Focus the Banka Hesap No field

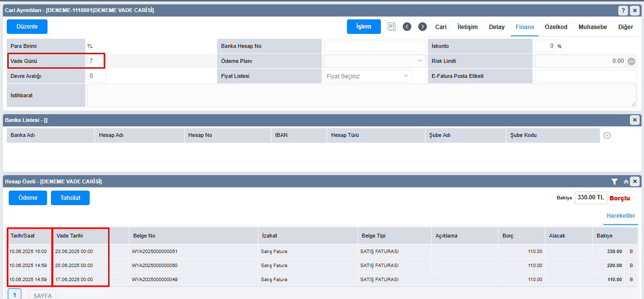(375, 46)
